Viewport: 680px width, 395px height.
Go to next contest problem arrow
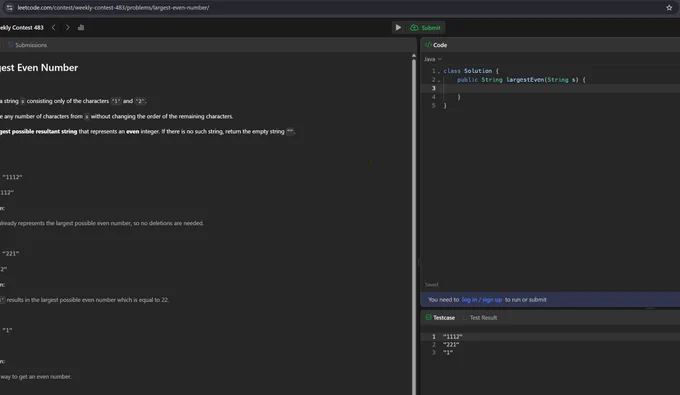pyautogui.click(x=67, y=27)
